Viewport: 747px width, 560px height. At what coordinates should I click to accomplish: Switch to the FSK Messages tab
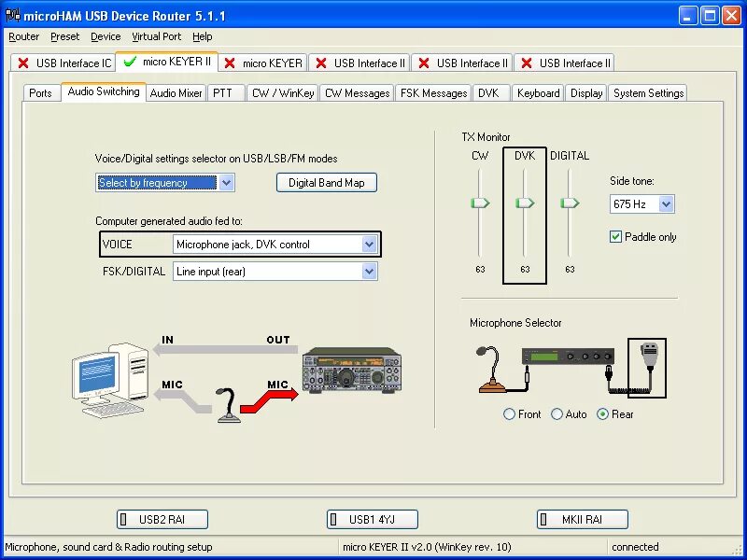pyautogui.click(x=433, y=92)
